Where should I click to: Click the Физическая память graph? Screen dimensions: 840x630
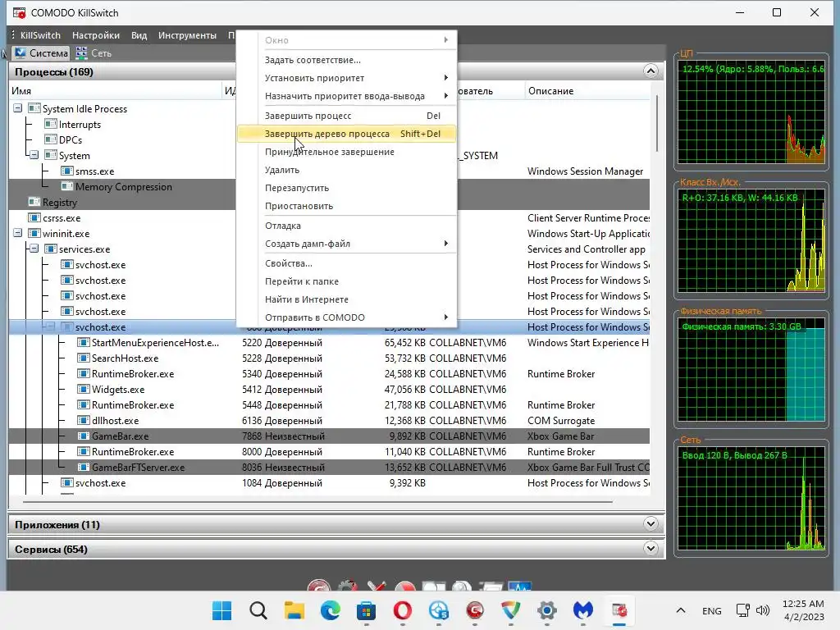[751, 370]
